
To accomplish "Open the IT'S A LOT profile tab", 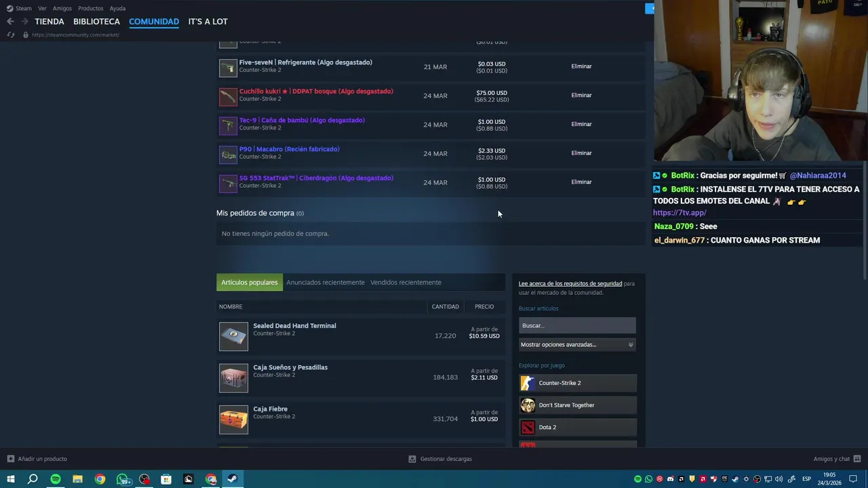I will pos(208,22).
